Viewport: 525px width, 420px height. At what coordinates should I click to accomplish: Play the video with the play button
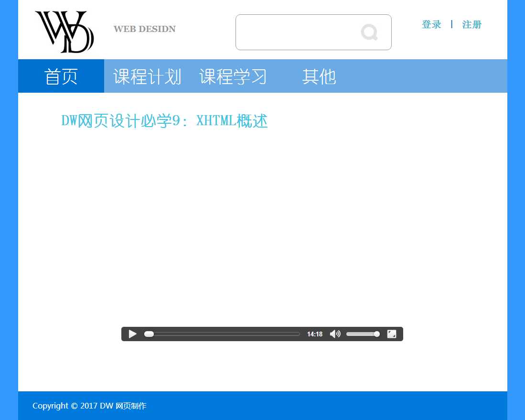[x=132, y=334]
